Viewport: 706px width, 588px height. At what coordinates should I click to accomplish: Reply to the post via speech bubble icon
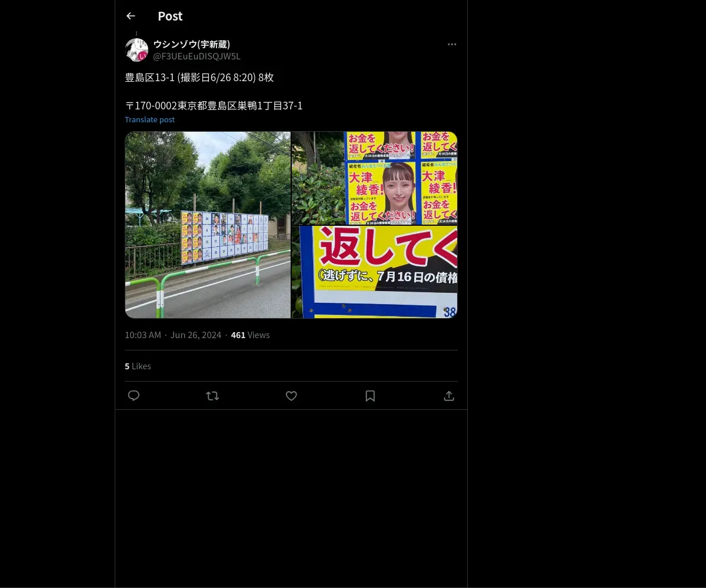(x=134, y=396)
